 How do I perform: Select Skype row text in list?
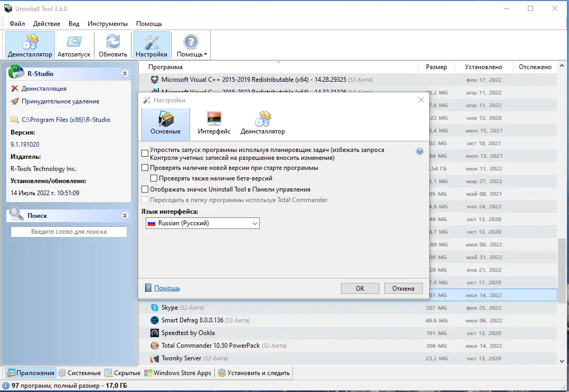169,308
